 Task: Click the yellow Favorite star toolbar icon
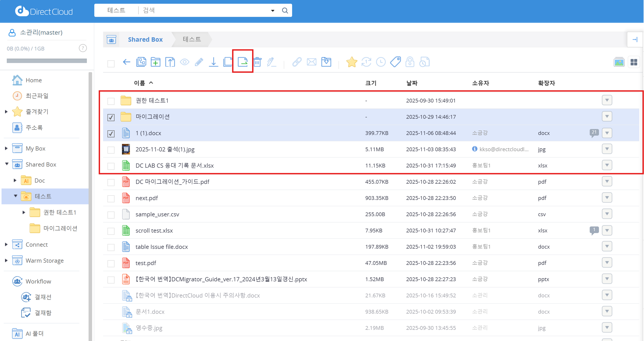click(351, 62)
